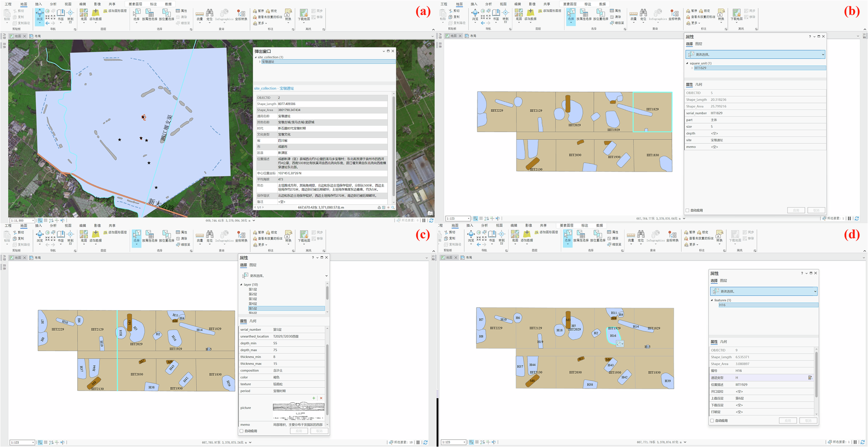Click green plus to add picture attachment
Image resolution: width=868 pixels, height=447 pixels.
point(314,398)
